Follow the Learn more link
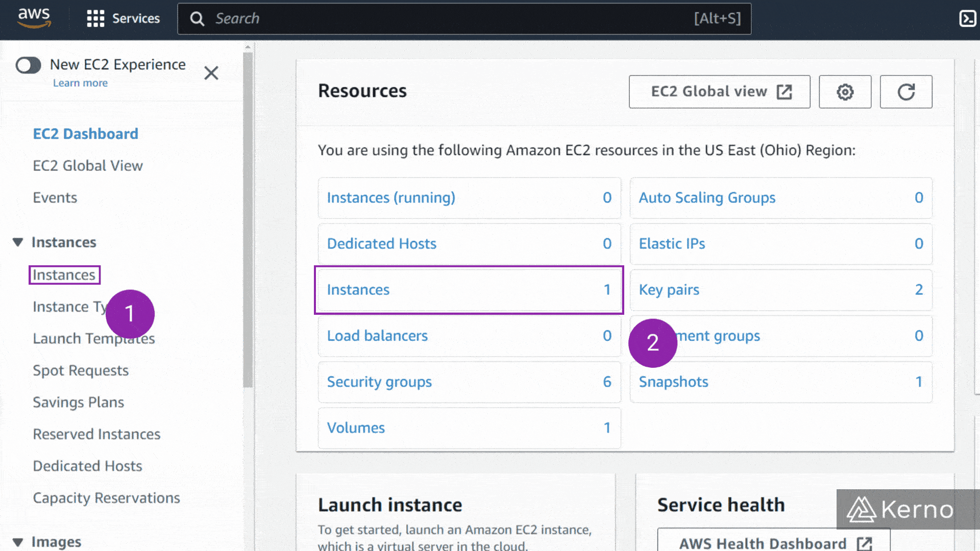 coord(80,83)
